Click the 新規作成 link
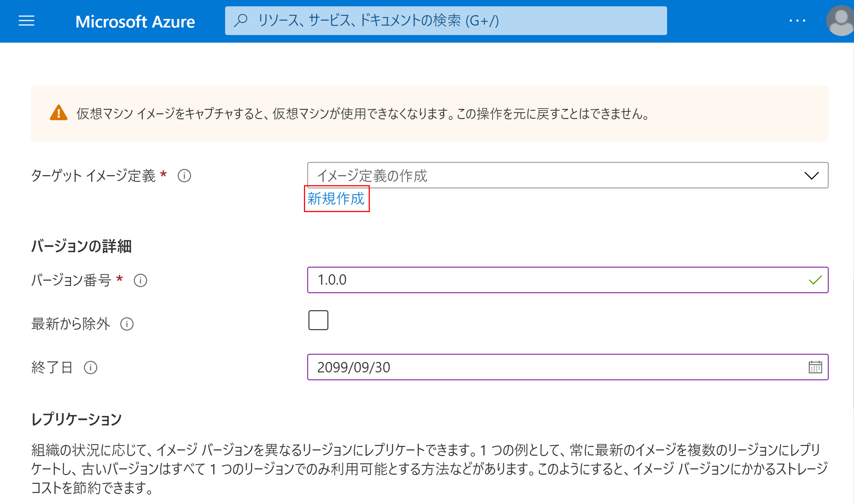Viewport: 854px width, 504px height. click(336, 199)
